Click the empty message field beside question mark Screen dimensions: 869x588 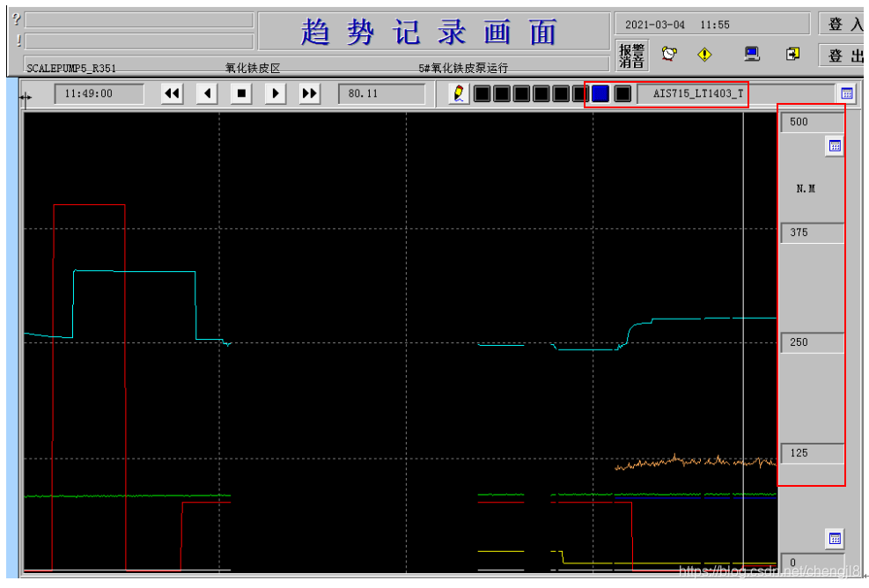coord(138,20)
